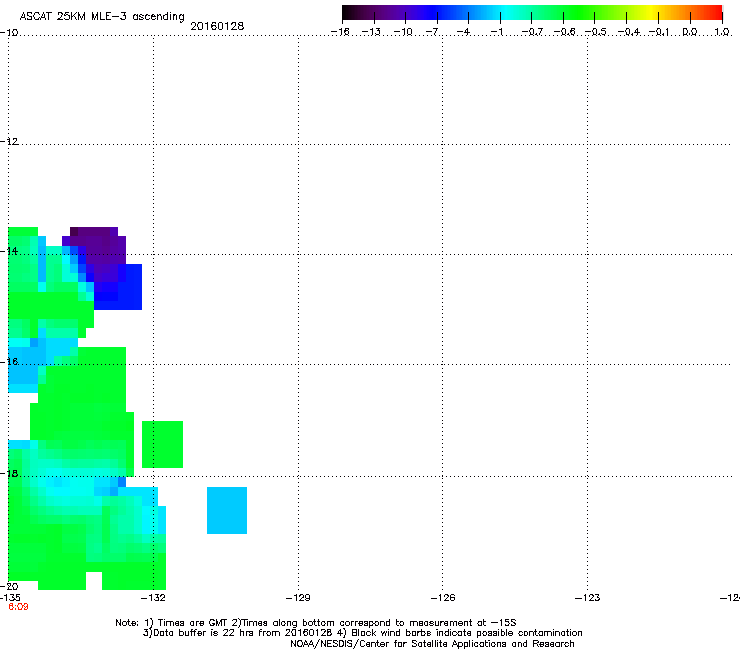Click the date label 20160128 under the title
This screenshot has width=740, height=650.
point(217,26)
